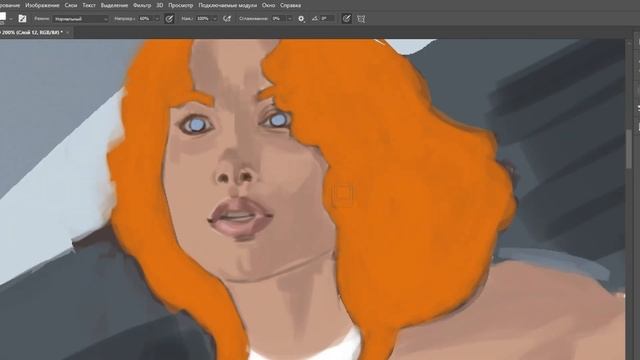Open the Слои menu
640x360 pixels.
[71, 5]
